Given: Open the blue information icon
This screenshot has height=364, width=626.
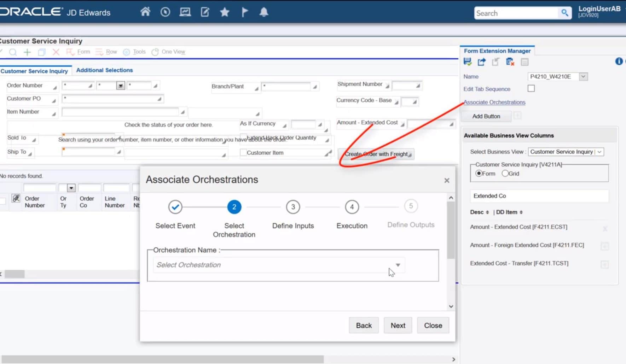Looking at the screenshot, I should click(x=619, y=61).
